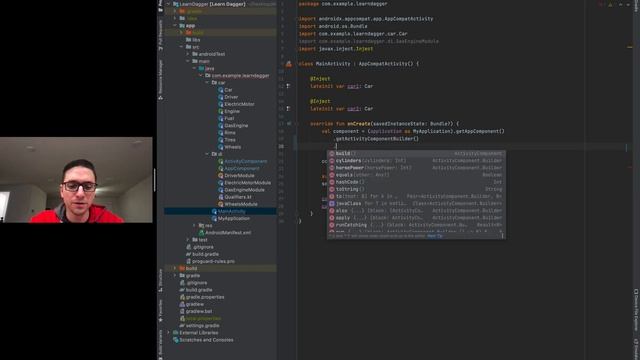Choose build() from the completion list

[416, 153]
